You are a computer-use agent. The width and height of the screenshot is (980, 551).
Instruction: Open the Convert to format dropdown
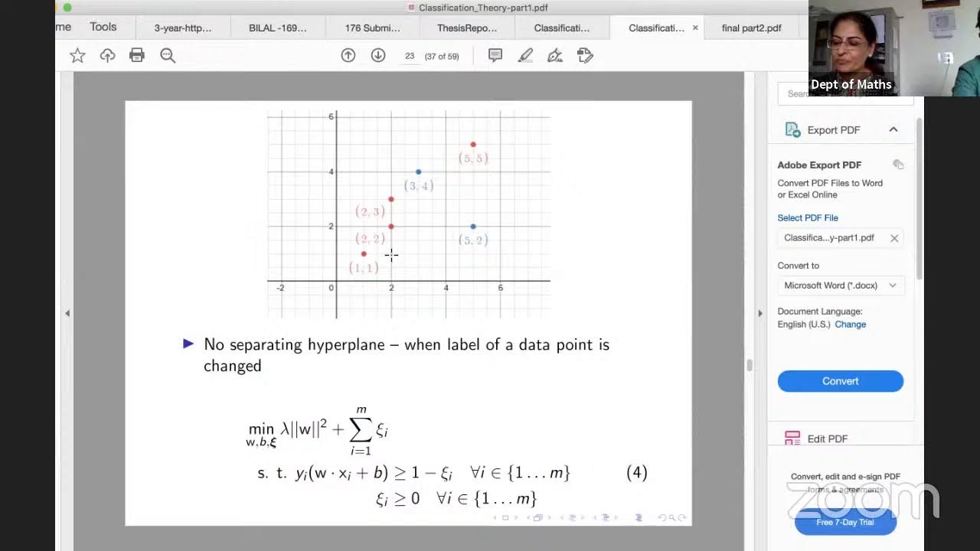click(x=840, y=285)
